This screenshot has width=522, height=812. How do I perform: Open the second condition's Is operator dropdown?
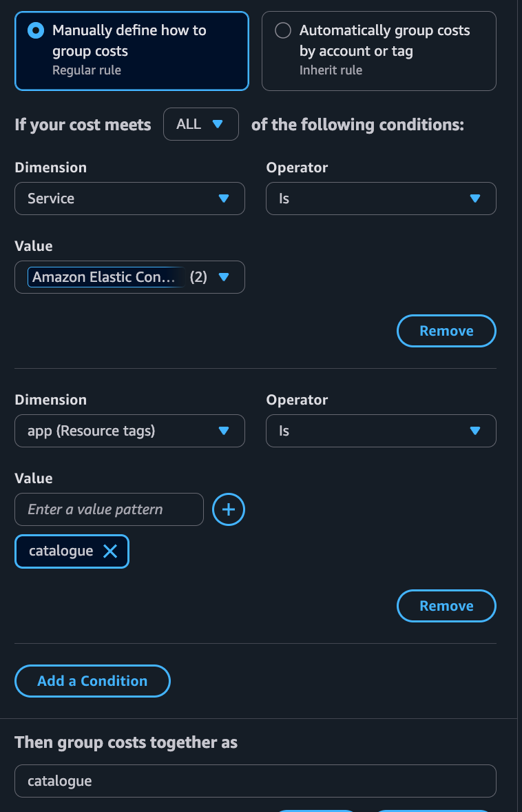[x=381, y=431]
